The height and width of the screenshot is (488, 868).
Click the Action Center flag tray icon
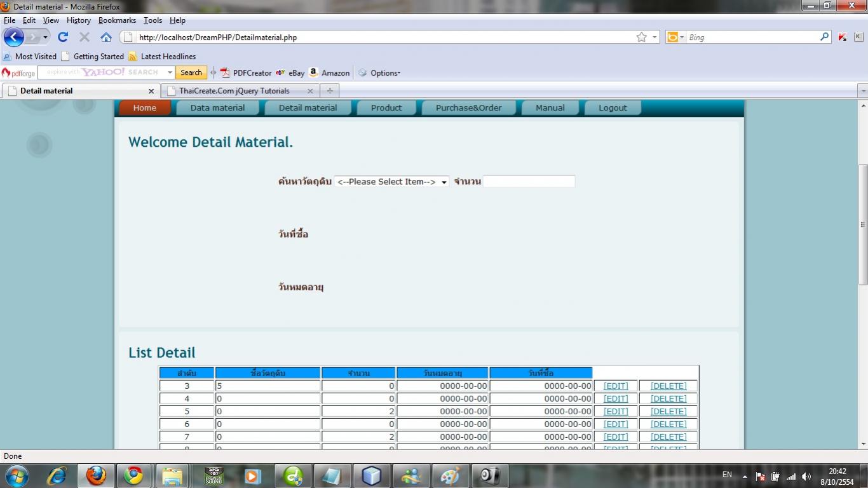pyautogui.click(x=760, y=476)
